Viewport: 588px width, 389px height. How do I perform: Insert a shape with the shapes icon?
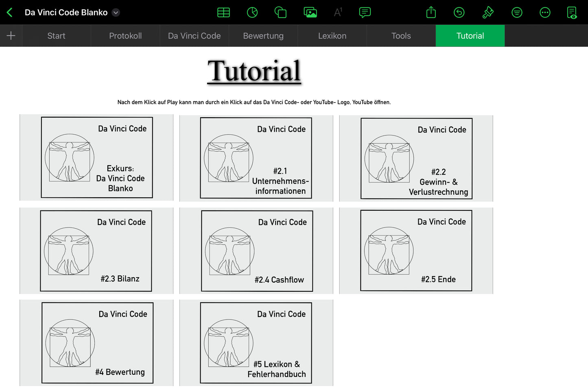[x=280, y=13]
